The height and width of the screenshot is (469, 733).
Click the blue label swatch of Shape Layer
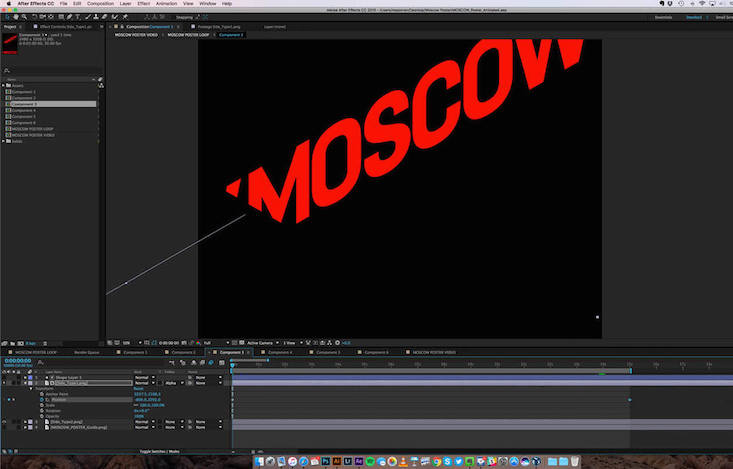pyautogui.click(x=30, y=377)
